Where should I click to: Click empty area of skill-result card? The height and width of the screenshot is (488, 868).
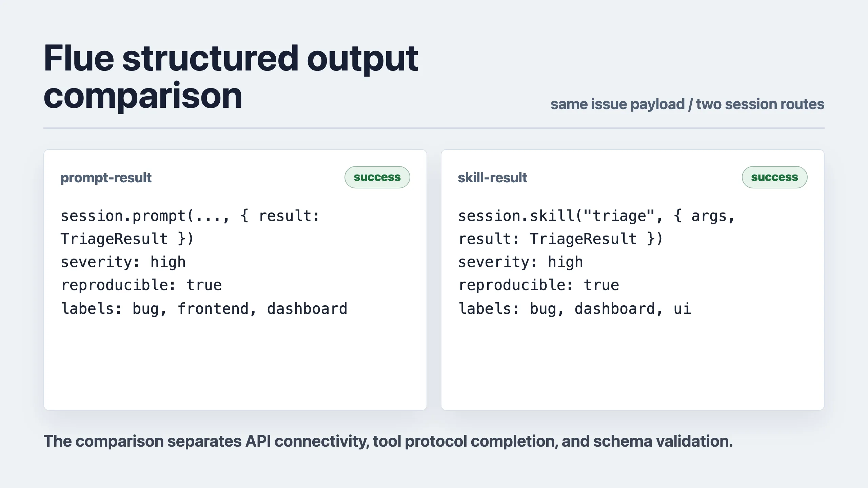click(633, 364)
